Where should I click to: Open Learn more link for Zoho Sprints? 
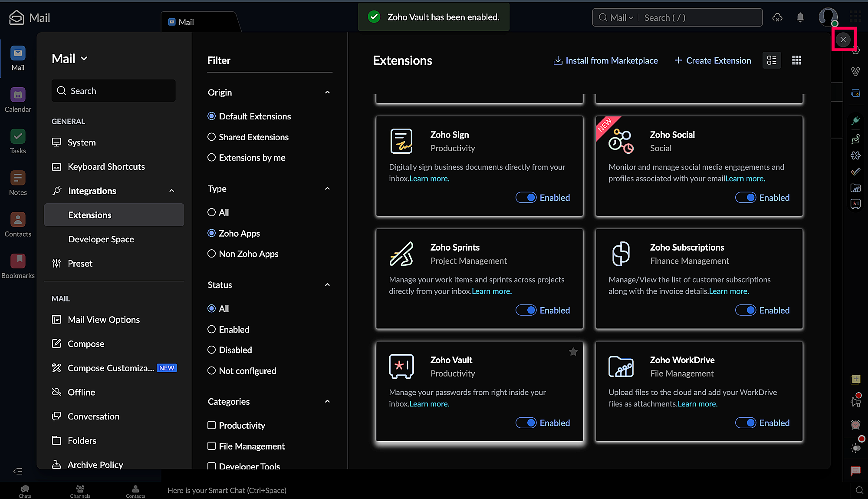coord(492,291)
